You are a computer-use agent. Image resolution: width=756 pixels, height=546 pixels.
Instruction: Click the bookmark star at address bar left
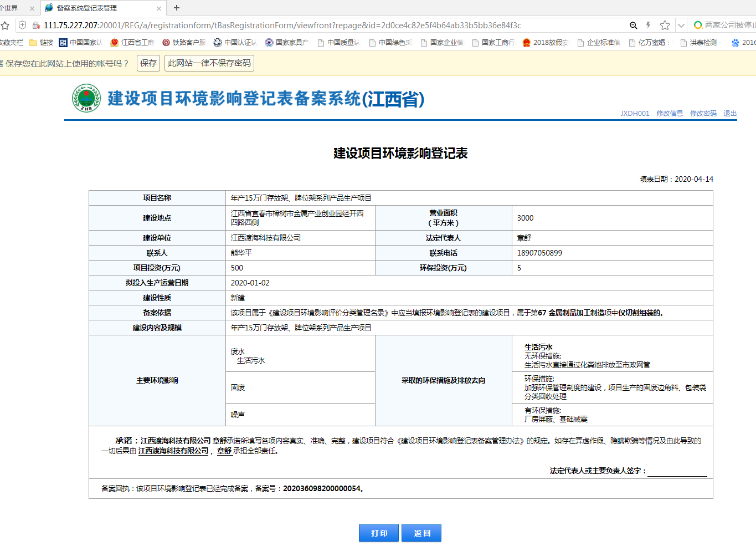(x=5, y=25)
